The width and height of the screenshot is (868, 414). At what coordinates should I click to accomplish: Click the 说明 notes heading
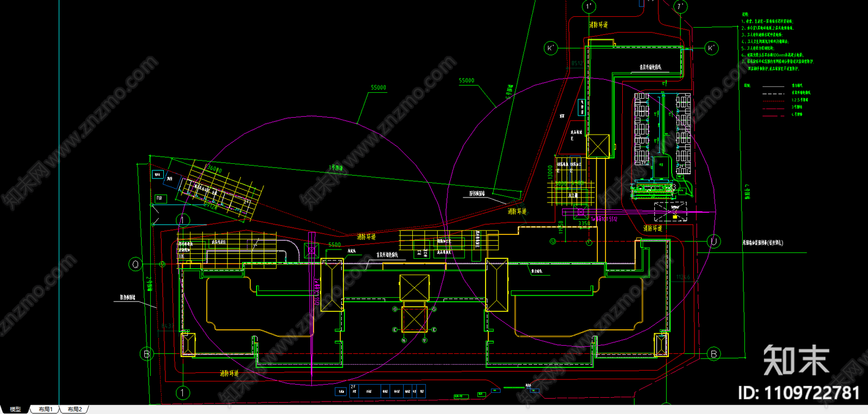pos(745,15)
